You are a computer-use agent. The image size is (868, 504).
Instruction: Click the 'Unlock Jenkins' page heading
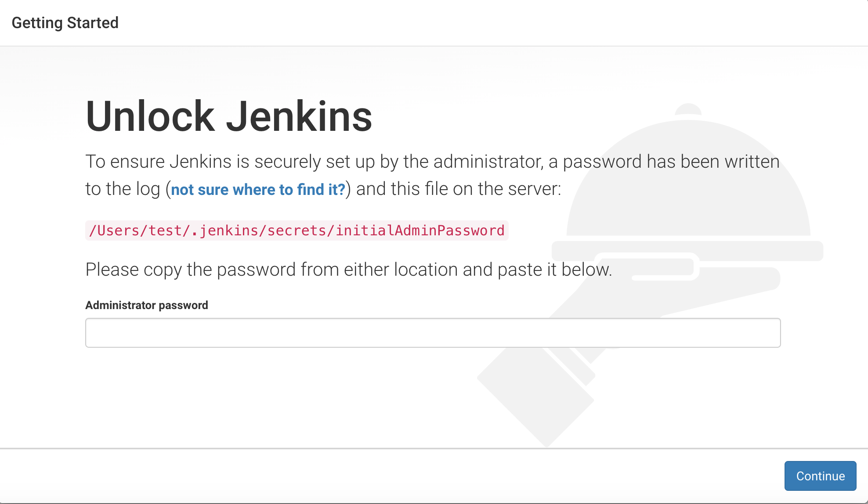pyautogui.click(x=229, y=116)
